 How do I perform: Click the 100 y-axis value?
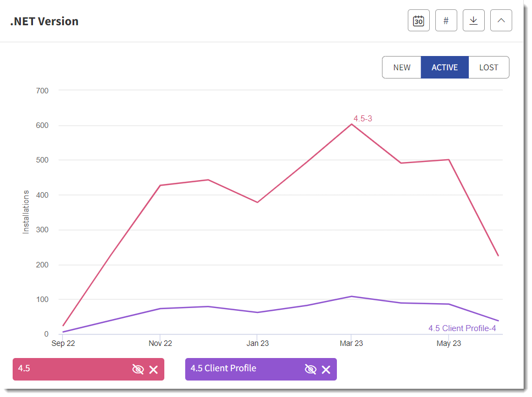42,299
